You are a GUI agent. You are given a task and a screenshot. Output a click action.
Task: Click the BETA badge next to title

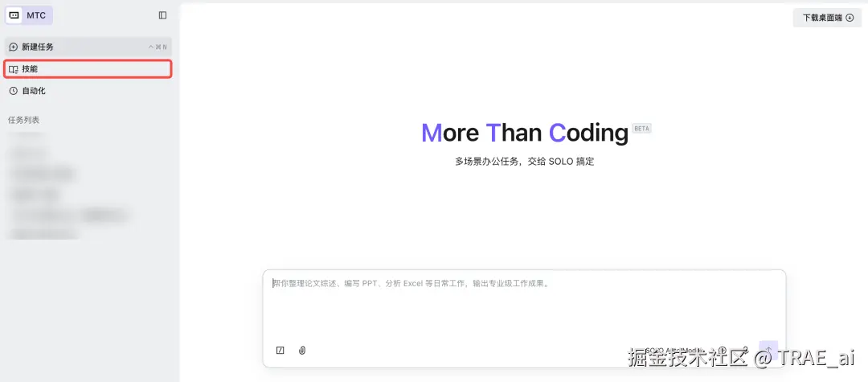tap(641, 129)
